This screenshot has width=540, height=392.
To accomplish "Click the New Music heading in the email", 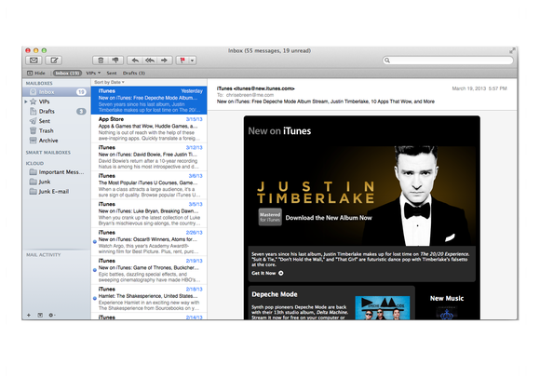I will (x=447, y=298).
